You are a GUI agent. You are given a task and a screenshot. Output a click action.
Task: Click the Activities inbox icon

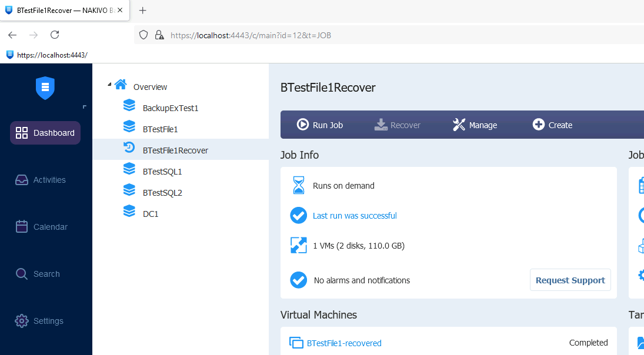[22, 180]
